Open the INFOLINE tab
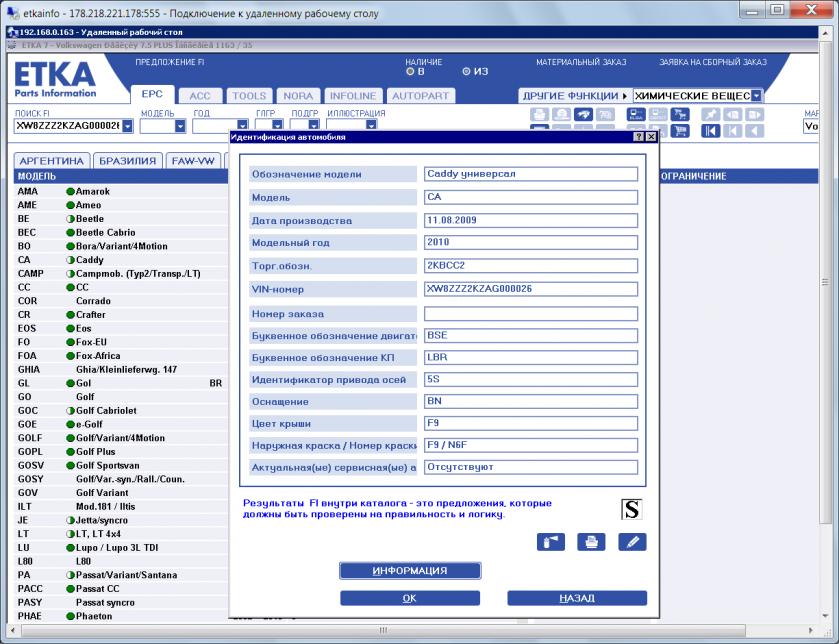 (353, 96)
